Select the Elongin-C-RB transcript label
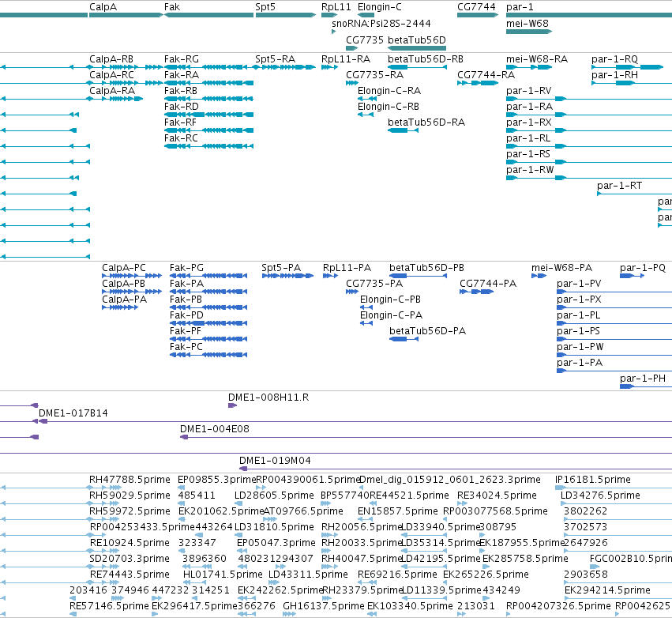 click(389, 107)
